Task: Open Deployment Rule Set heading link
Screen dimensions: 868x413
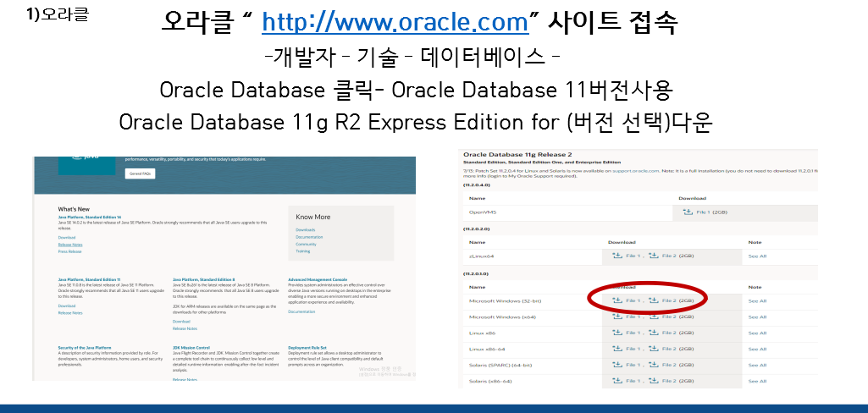Action: pyautogui.click(x=307, y=348)
